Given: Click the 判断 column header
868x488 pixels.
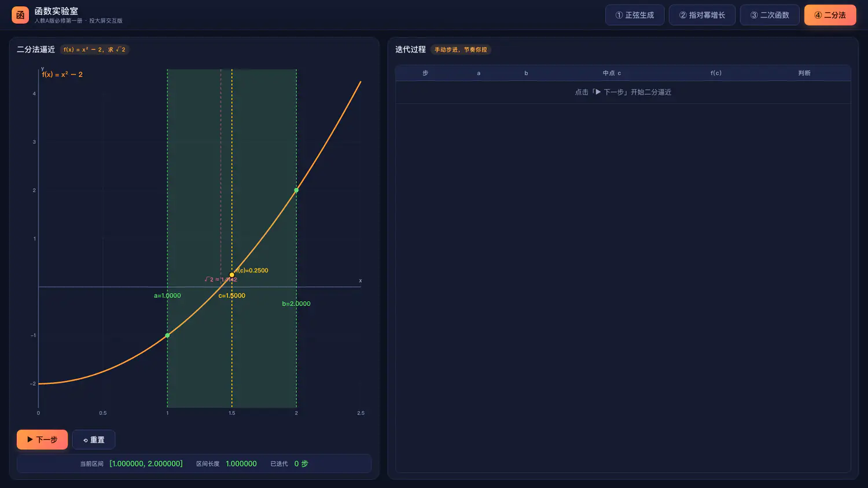Looking at the screenshot, I should pyautogui.click(x=804, y=73).
